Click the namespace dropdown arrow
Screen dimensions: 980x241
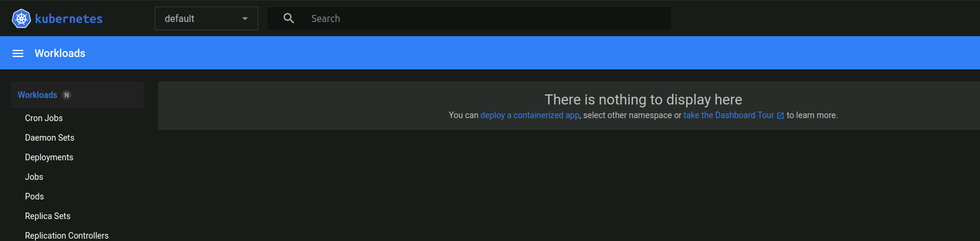245,18
